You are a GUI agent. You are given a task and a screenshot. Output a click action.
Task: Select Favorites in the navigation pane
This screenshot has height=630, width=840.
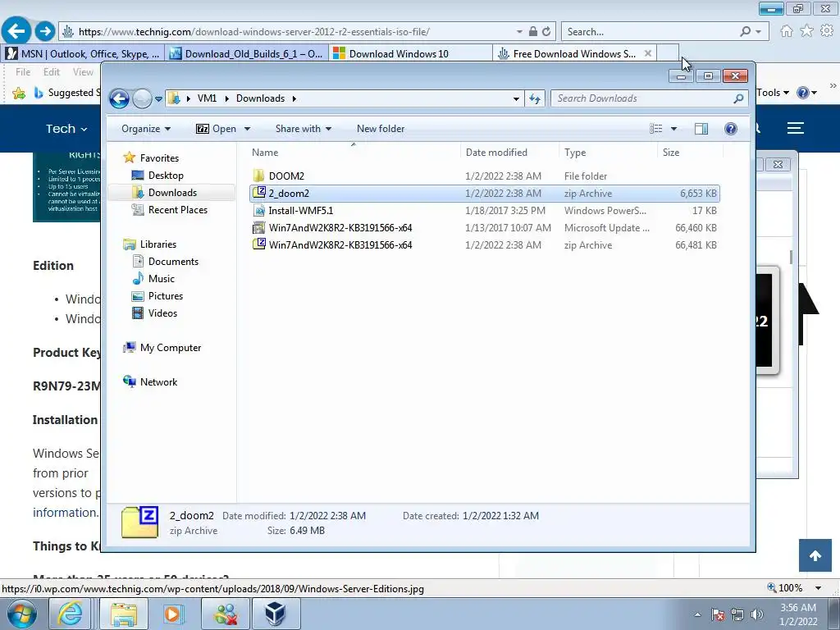159,158
